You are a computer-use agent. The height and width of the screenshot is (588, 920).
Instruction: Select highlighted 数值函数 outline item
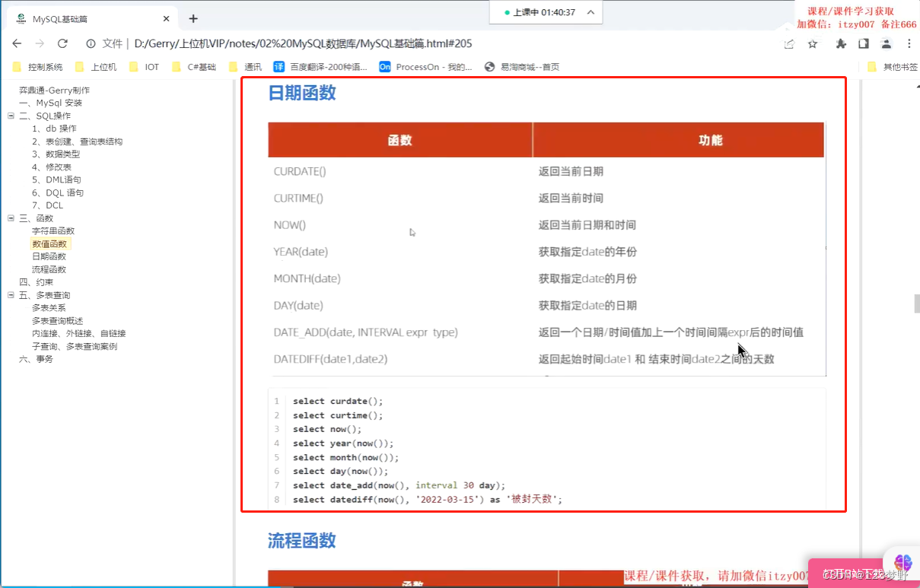(50, 244)
